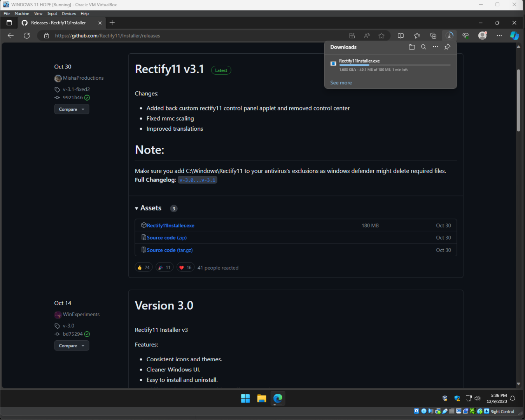Click the VirtualBox hard disk status icon
Screen dimensions: 525x420
pyautogui.click(x=417, y=411)
